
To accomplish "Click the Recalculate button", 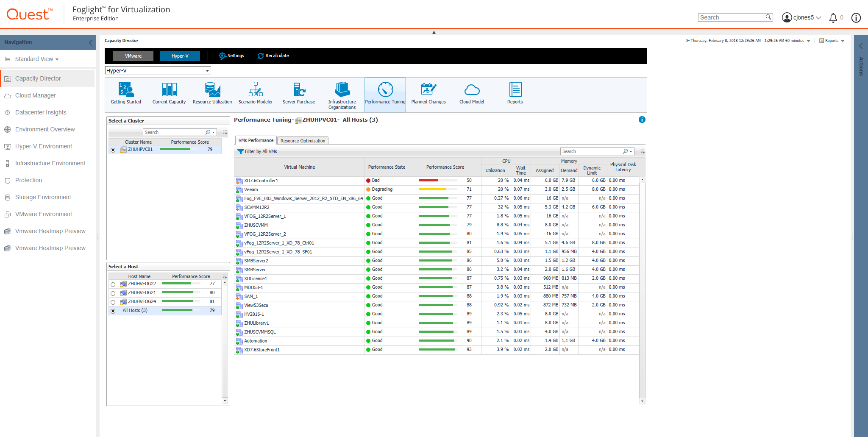I will pos(273,56).
